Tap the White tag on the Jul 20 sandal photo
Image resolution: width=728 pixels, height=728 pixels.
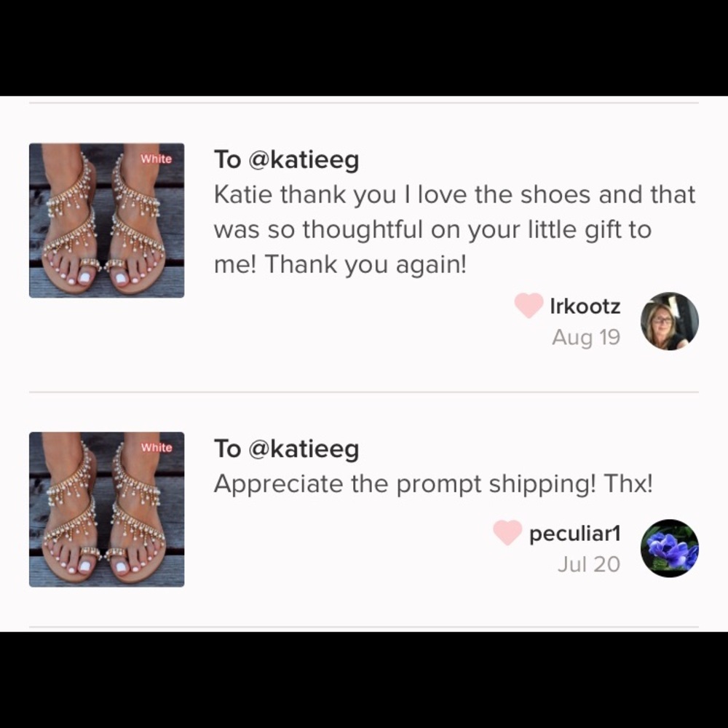click(156, 448)
